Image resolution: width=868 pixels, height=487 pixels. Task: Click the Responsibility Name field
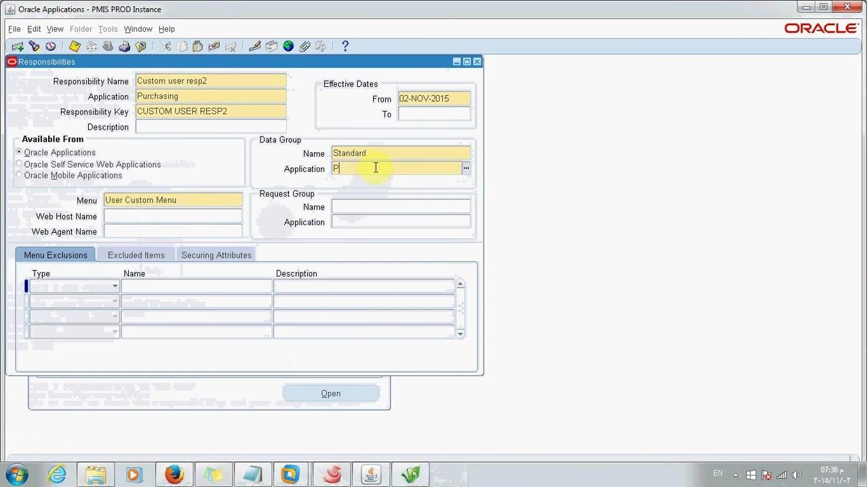(211, 81)
